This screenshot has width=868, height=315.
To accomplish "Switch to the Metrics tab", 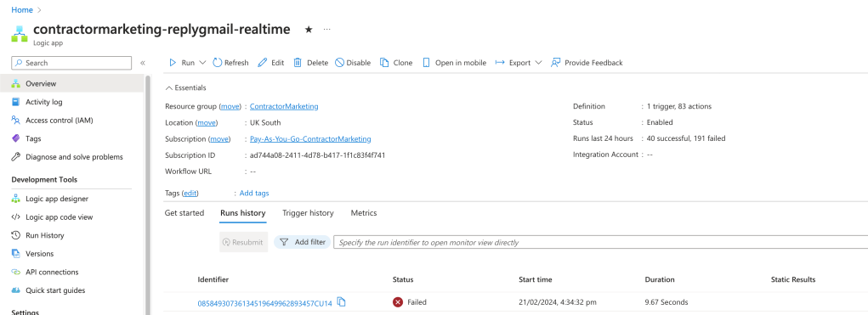I will [x=364, y=213].
